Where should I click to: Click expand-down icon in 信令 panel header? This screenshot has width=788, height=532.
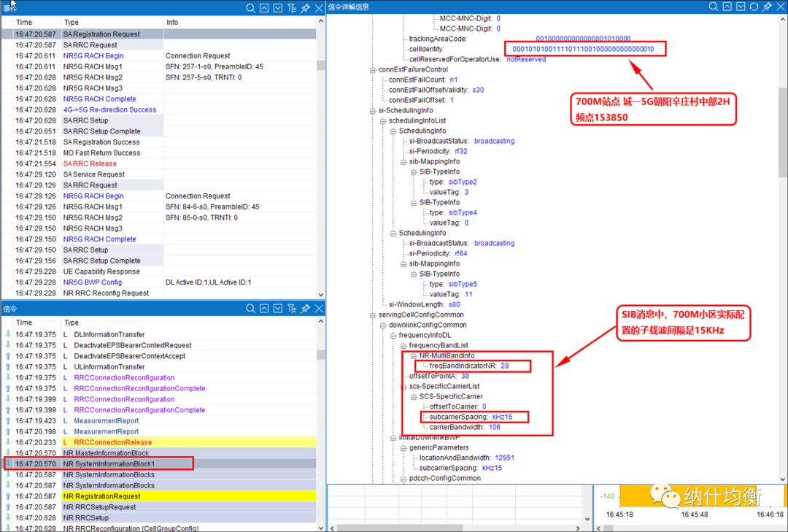(x=278, y=308)
